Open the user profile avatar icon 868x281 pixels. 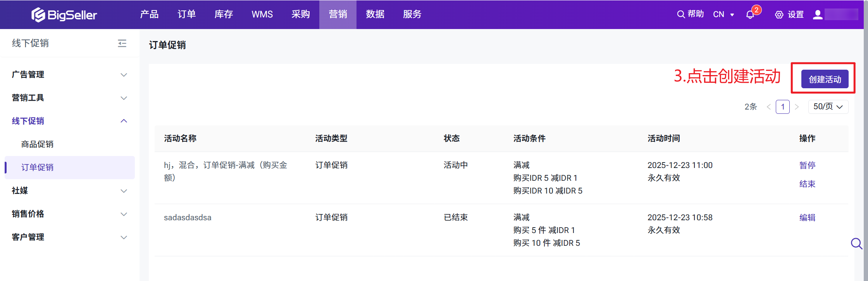coord(818,15)
